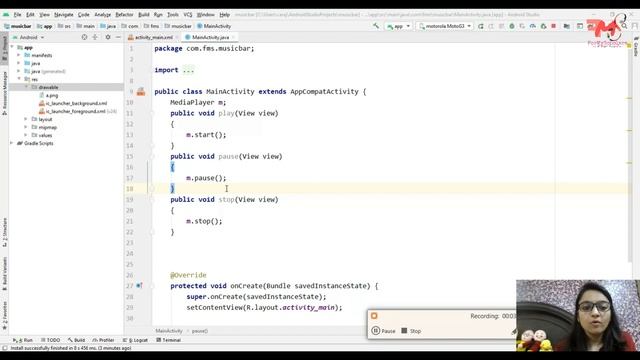
Task: Open the Android project view dropdown
Action: 29,37
